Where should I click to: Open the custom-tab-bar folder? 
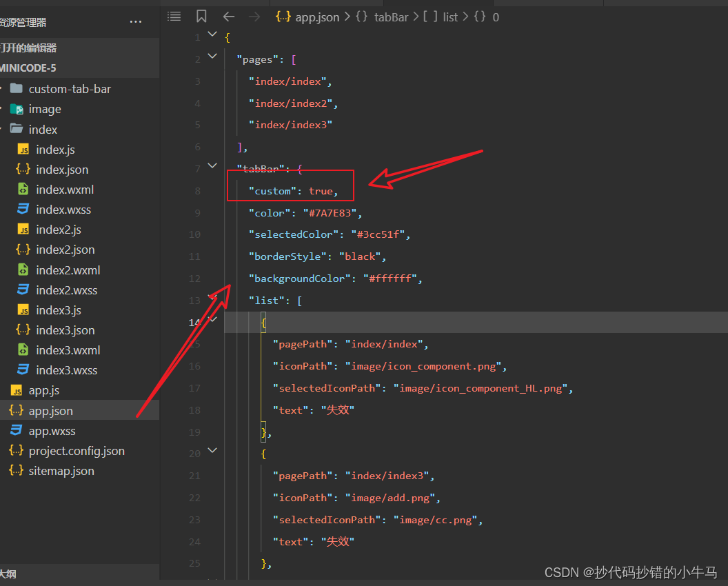tap(70, 89)
